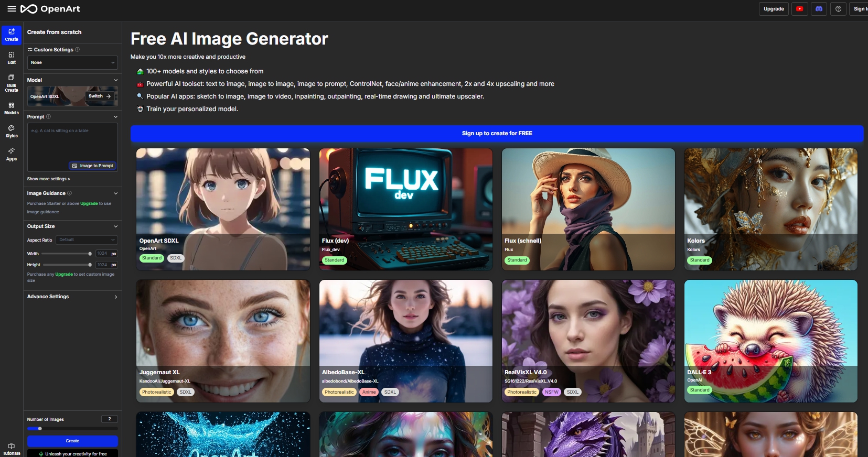Click the Prompt info icon
This screenshot has width=868, height=457.
49,117
